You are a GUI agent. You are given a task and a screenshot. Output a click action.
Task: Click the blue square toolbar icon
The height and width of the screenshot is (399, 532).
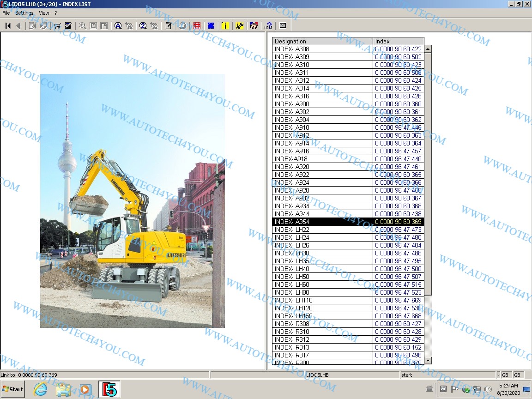pyautogui.click(x=211, y=26)
